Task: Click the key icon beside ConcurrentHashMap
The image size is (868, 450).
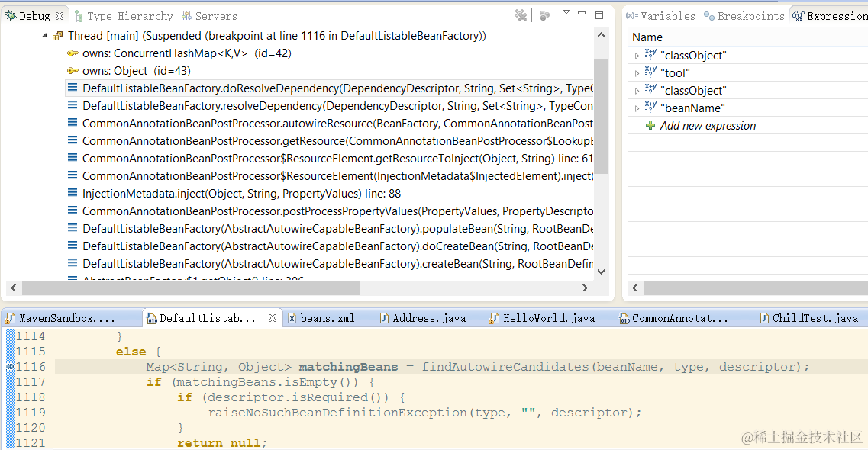Action: click(73, 53)
